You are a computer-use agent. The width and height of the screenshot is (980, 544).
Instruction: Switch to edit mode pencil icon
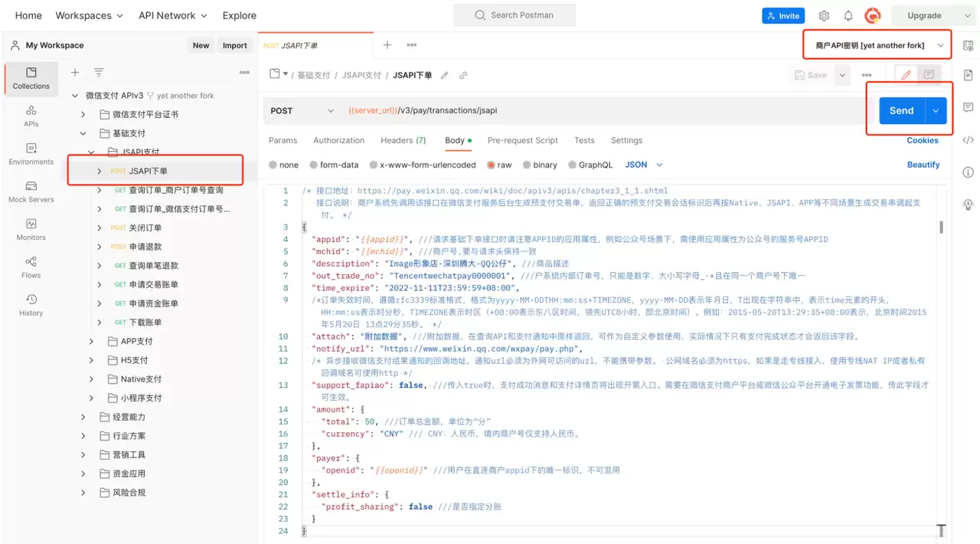(x=906, y=74)
